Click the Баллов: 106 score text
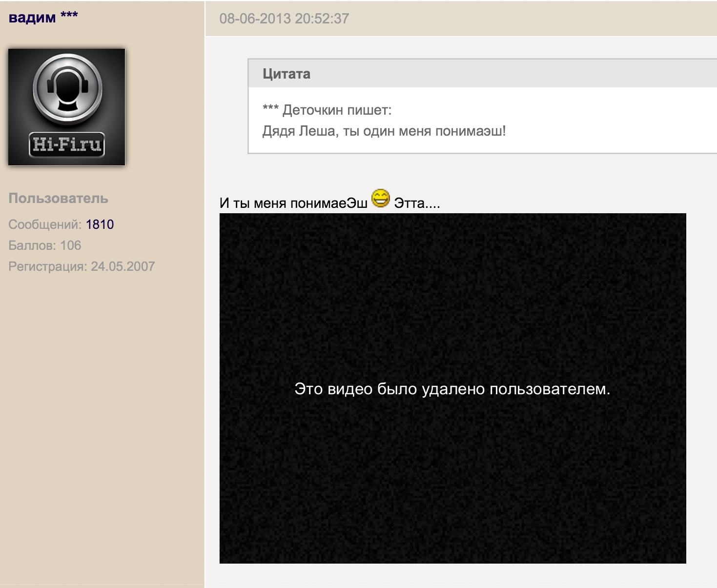717x588 pixels. pos(45,245)
